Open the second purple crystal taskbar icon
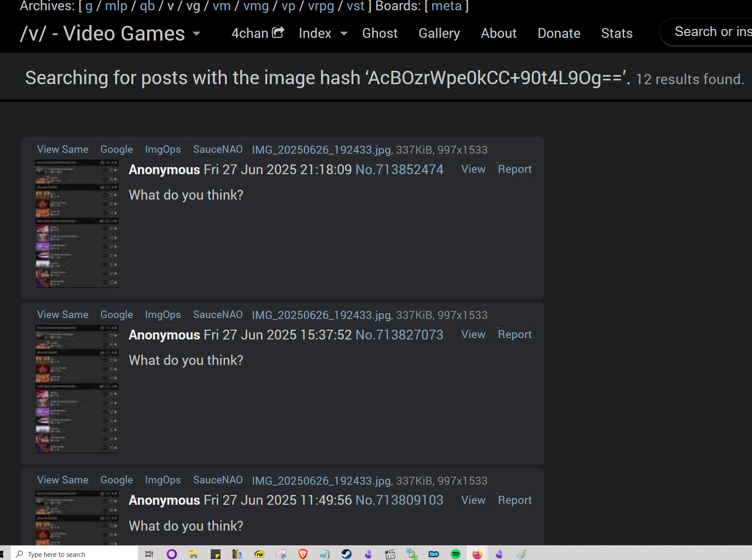The height and width of the screenshot is (560, 752). tap(499, 554)
